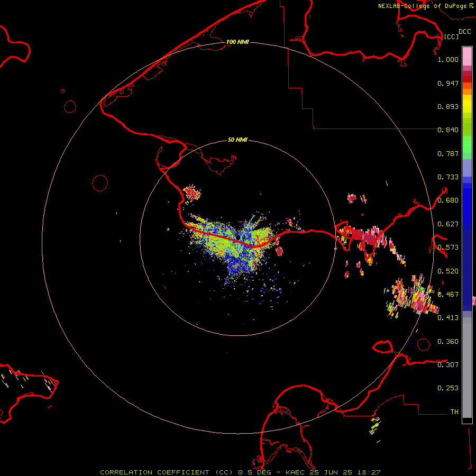This screenshot has height=476, width=476.
Task: Click the 0.947 scale value
Action: (x=448, y=83)
